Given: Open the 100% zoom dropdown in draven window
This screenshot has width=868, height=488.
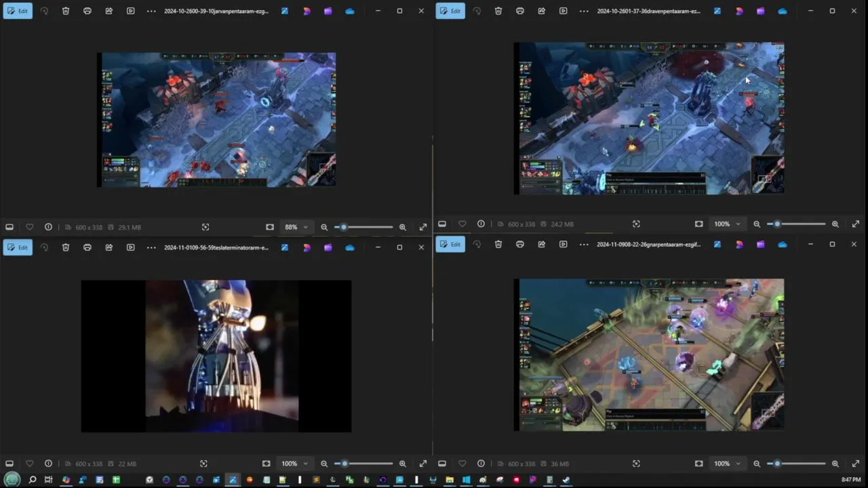Looking at the screenshot, I should point(727,224).
